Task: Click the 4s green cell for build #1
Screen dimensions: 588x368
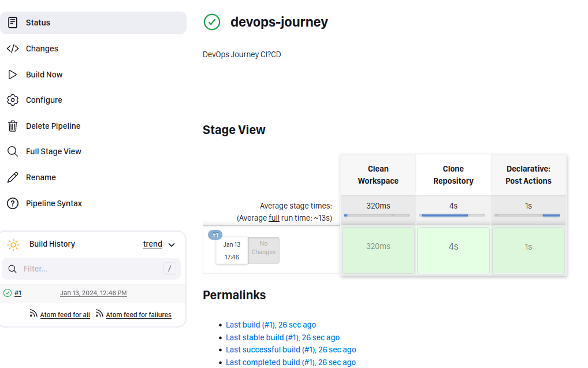Action: [x=453, y=250]
